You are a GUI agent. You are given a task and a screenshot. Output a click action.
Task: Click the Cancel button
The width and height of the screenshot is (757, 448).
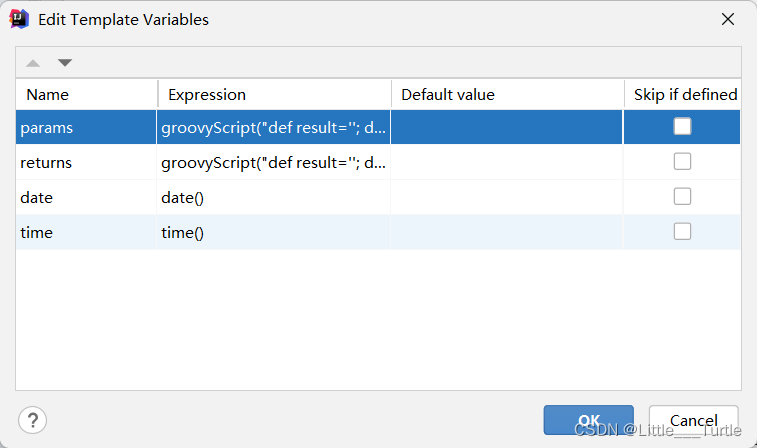pos(694,420)
